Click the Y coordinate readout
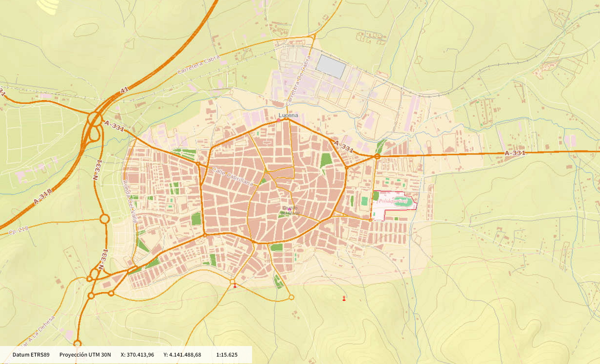Viewport: 600px width, 364px height. pyautogui.click(x=182, y=355)
